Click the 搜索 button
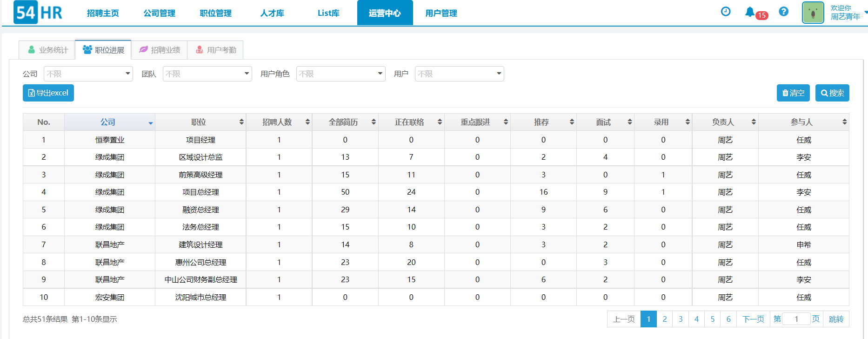The width and height of the screenshot is (868, 339). pos(832,93)
